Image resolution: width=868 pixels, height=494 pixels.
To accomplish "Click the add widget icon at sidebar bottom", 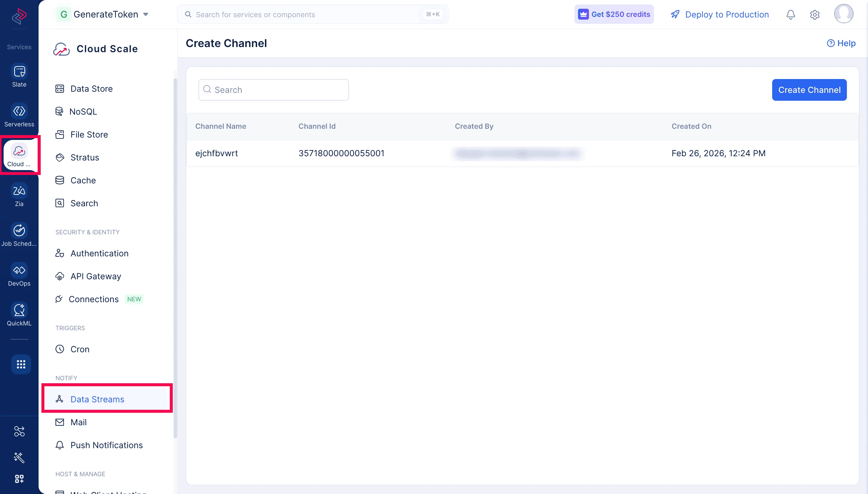I will (x=19, y=479).
